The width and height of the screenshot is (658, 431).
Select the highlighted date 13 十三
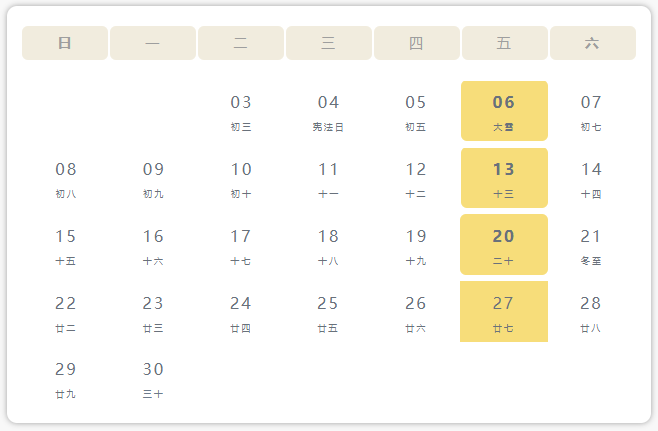point(504,178)
